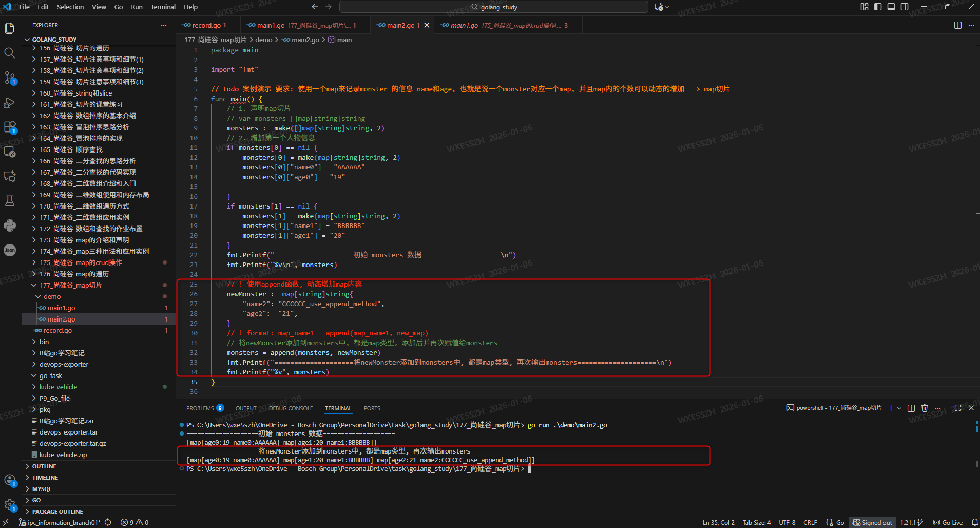Open the Run and Debug view
The width and height of the screenshot is (980, 528).
click(10, 102)
